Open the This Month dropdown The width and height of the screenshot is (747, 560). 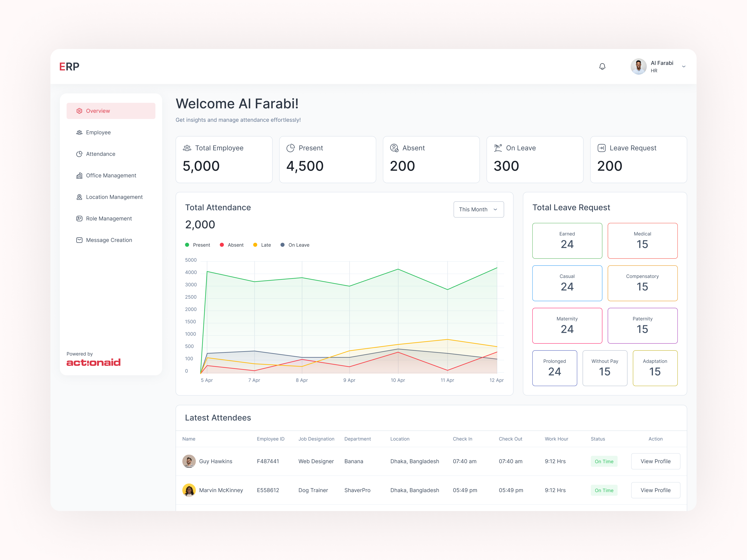point(479,210)
